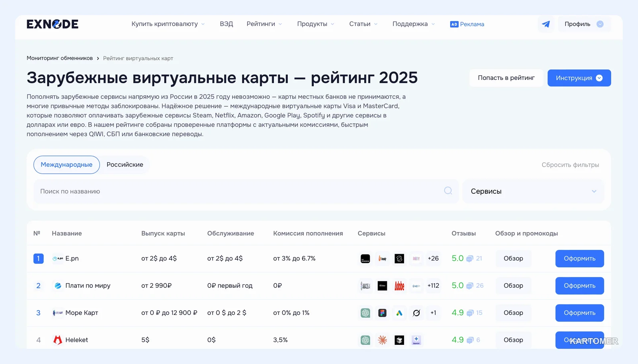Viewport: 638px width, 364px height.
Task: Open the Море Карт card name
Action: (82, 313)
